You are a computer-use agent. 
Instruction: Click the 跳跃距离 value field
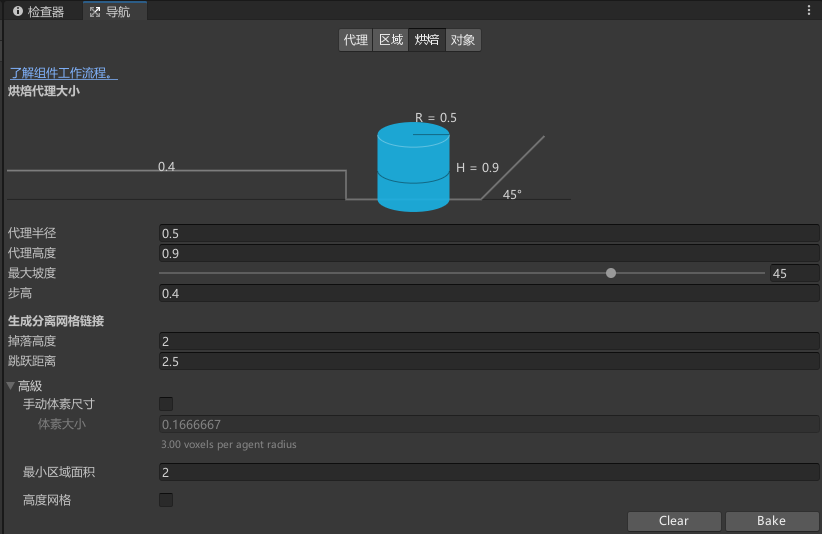pos(488,361)
